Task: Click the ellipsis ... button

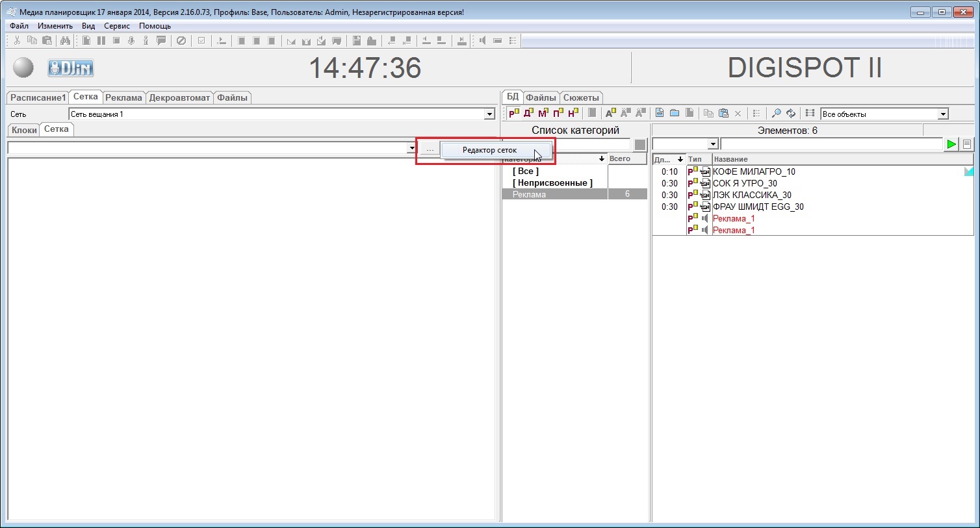Action: tap(430, 149)
